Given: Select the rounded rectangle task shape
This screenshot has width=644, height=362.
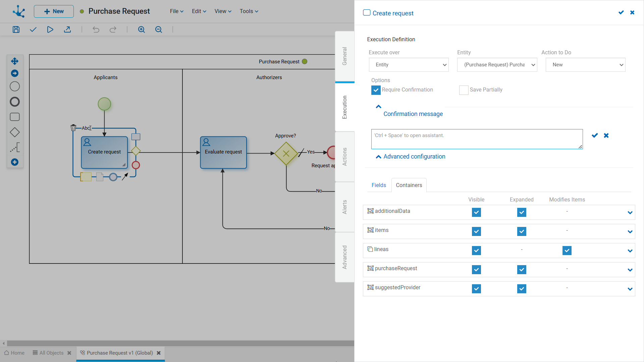Looking at the screenshot, I should point(15,117).
